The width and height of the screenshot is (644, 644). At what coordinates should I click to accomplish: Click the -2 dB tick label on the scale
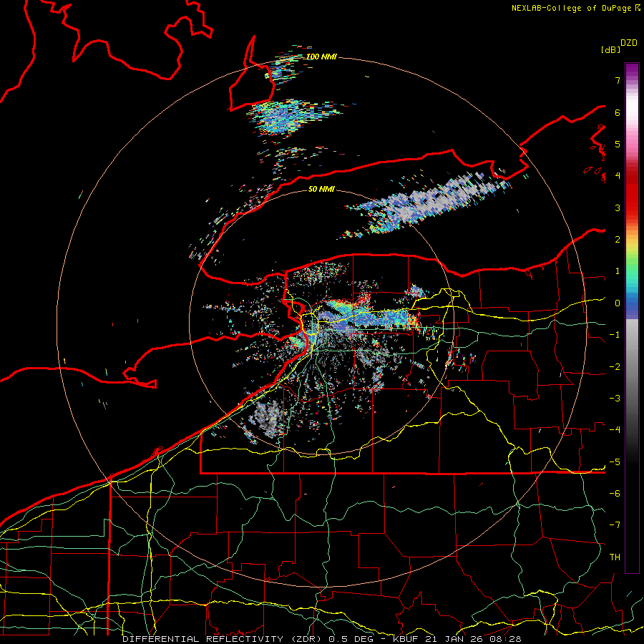615,367
